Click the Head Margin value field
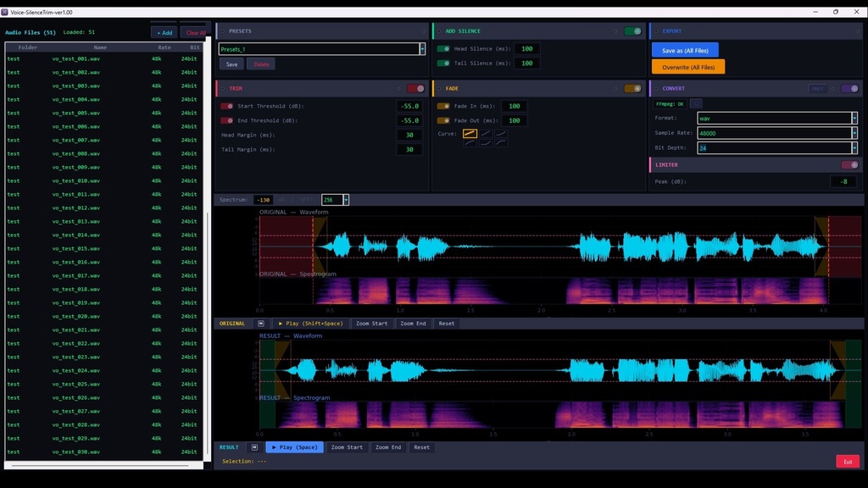Screen dimensions: 868x488 point(410,135)
